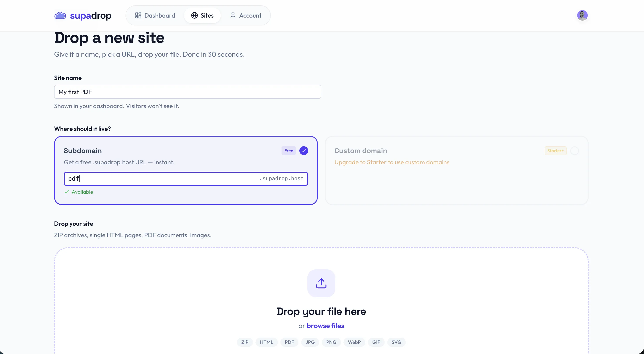Click the Dashboard grid icon
Screen dimensions: 644x354
(x=138, y=16)
